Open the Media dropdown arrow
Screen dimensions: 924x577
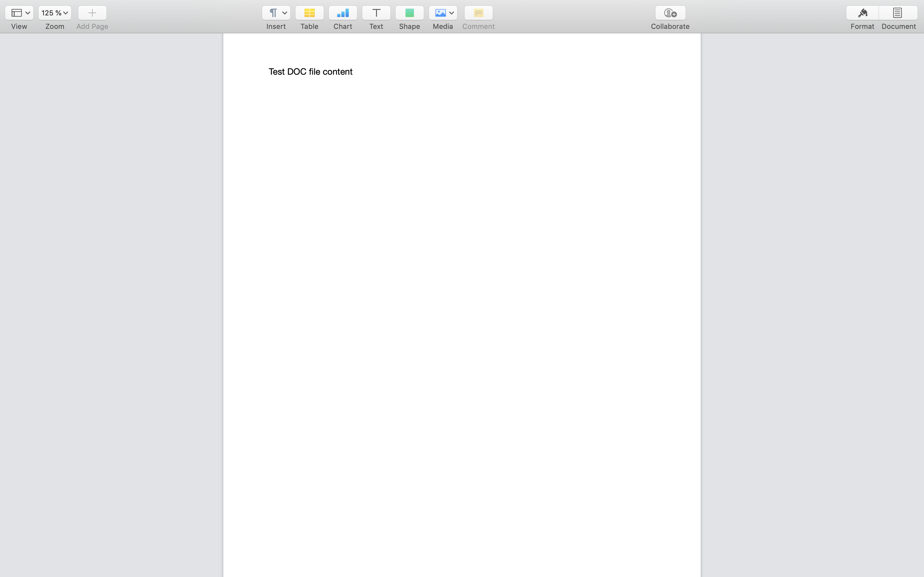(x=452, y=13)
